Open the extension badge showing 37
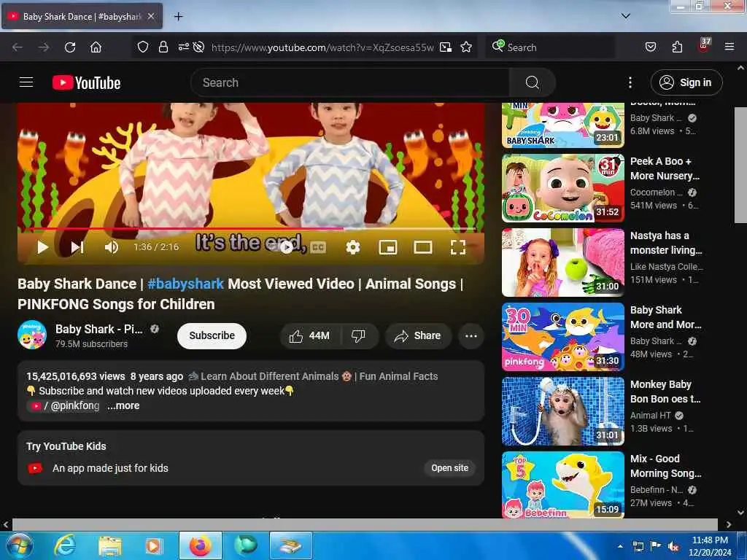Screen dimensions: 747x560 [x=704, y=46]
